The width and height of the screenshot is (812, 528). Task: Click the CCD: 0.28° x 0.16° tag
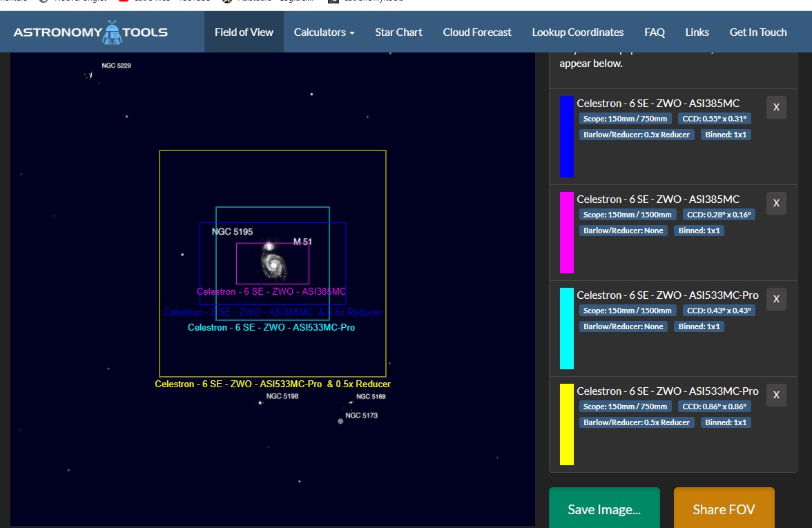(719, 214)
